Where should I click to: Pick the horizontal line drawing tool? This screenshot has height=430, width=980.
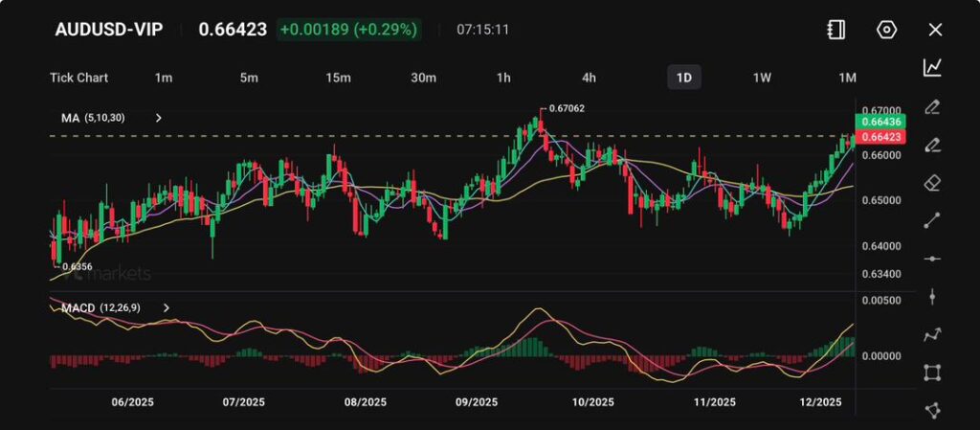click(932, 259)
